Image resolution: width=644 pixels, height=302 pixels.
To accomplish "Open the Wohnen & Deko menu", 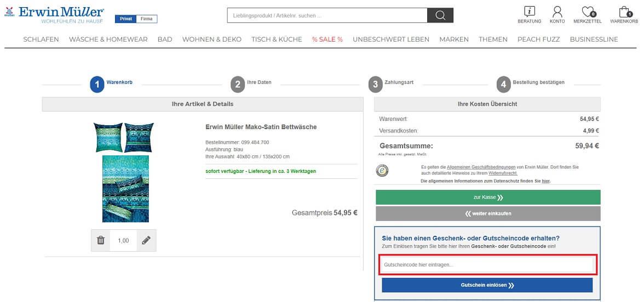I will pyautogui.click(x=212, y=39).
